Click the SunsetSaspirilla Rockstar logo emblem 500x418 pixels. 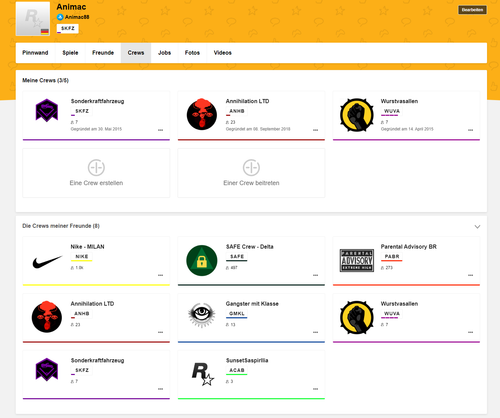point(202,374)
